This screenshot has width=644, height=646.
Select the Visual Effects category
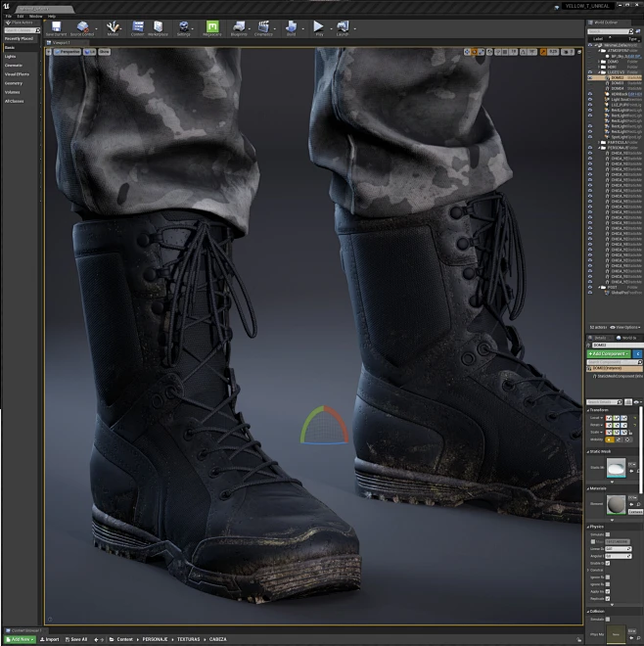pyautogui.click(x=17, y=74)
